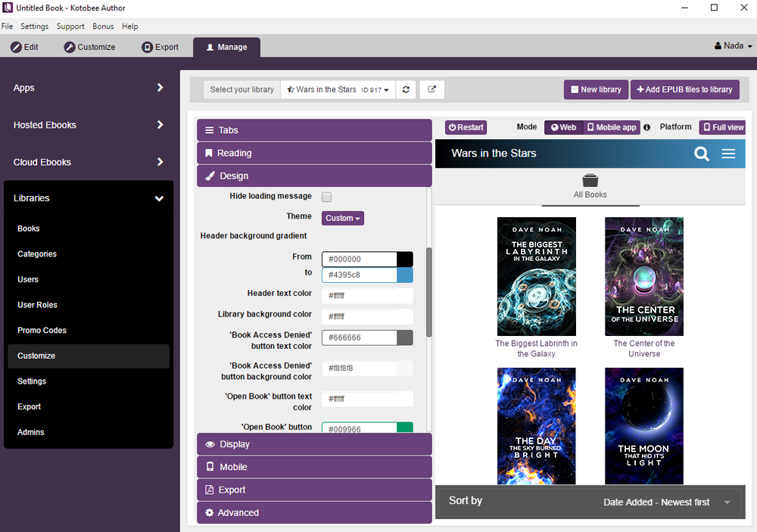
Task: Open the Theme Custom dropdown
Action: tap(343, 218)
